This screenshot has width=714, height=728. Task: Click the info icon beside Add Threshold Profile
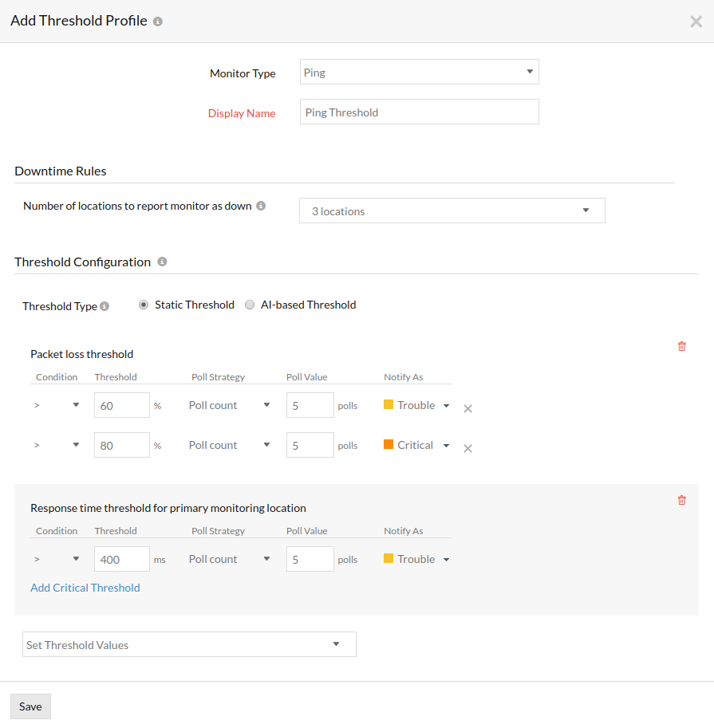pyautogui.click(x=156, y=20)
